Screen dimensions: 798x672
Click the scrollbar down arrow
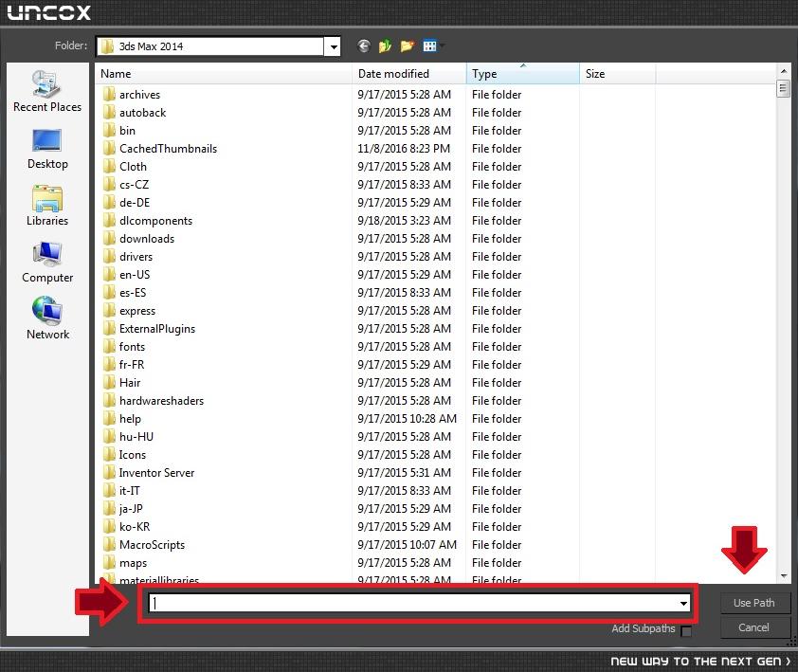[x=784, y=575]
